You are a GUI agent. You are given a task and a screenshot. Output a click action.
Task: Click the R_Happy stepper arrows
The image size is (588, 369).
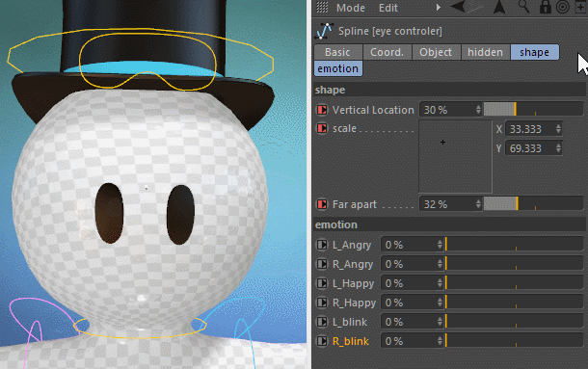440,303
